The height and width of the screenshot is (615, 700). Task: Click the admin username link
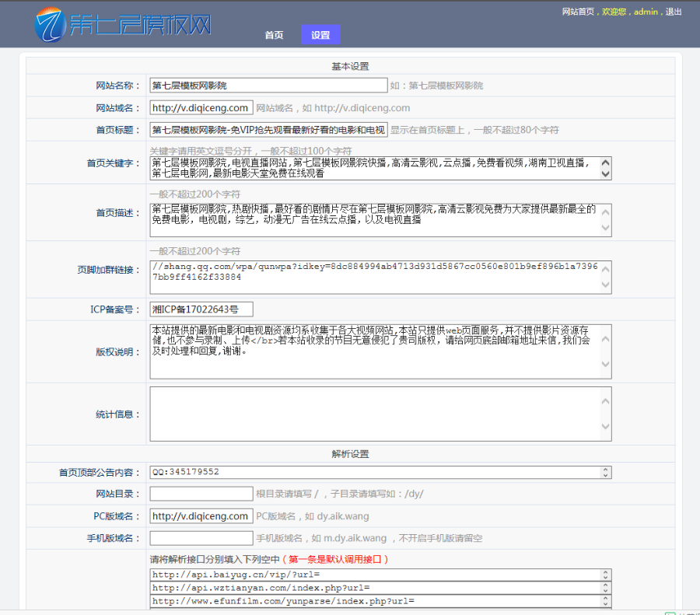pos(646,12)
